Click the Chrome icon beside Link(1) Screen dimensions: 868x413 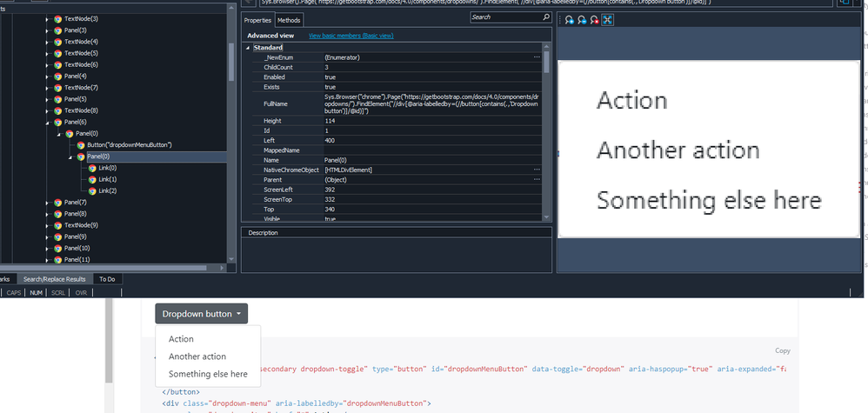point(92,179)
